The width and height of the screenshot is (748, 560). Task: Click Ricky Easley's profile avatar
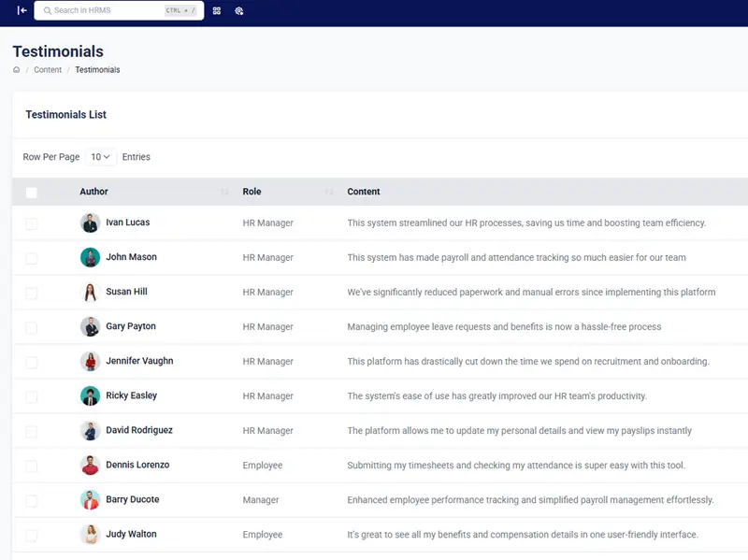point(90,396)
